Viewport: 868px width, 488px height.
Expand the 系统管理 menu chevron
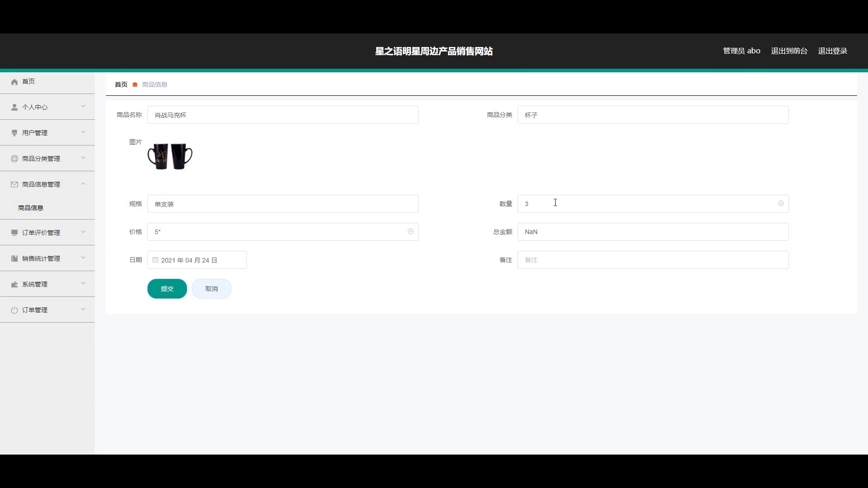coord(83,283)
